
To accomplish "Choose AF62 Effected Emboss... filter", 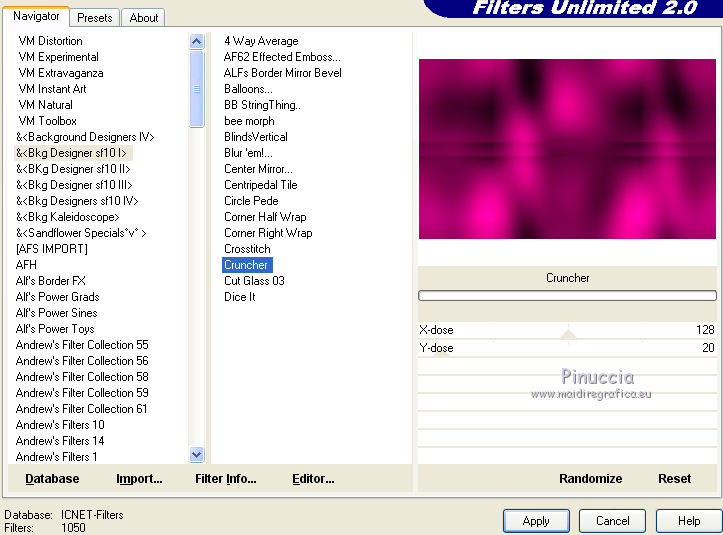I will [282, 57].
